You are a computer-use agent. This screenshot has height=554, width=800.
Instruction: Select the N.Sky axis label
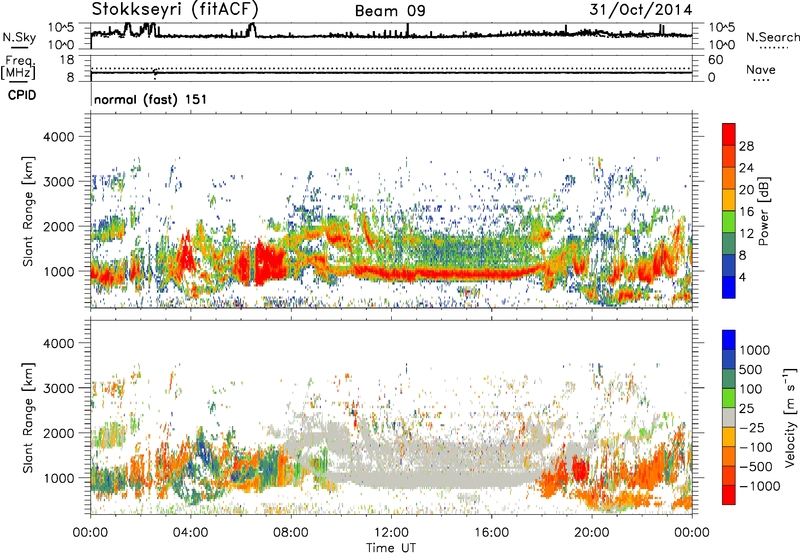tap(19, 37)
